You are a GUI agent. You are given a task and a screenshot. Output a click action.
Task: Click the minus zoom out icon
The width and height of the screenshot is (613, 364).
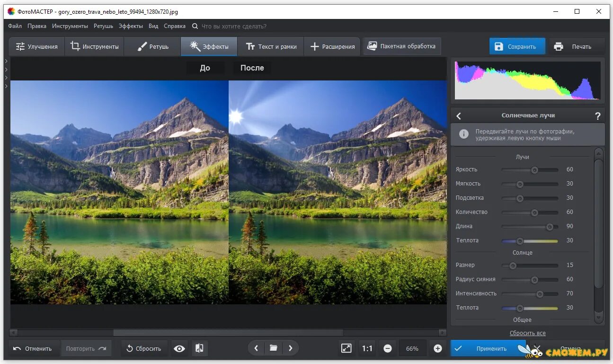tap(388, 348)
